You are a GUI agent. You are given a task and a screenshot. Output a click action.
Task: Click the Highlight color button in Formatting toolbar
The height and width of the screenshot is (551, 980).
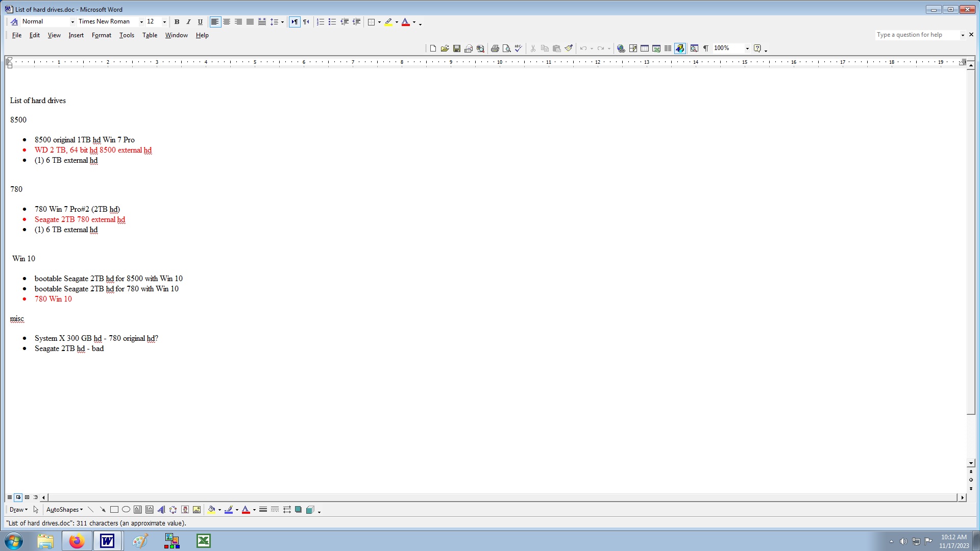pyautogui.click(x=389, y=22)
